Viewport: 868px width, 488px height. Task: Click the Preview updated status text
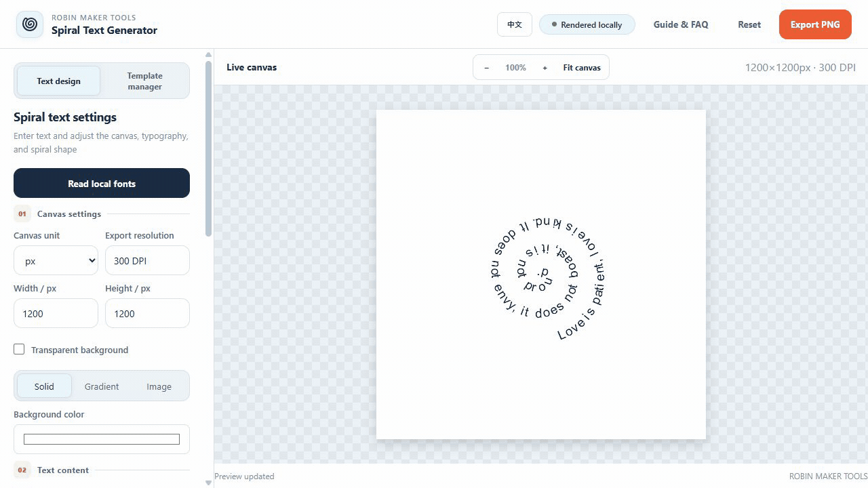tap(245, 476)
